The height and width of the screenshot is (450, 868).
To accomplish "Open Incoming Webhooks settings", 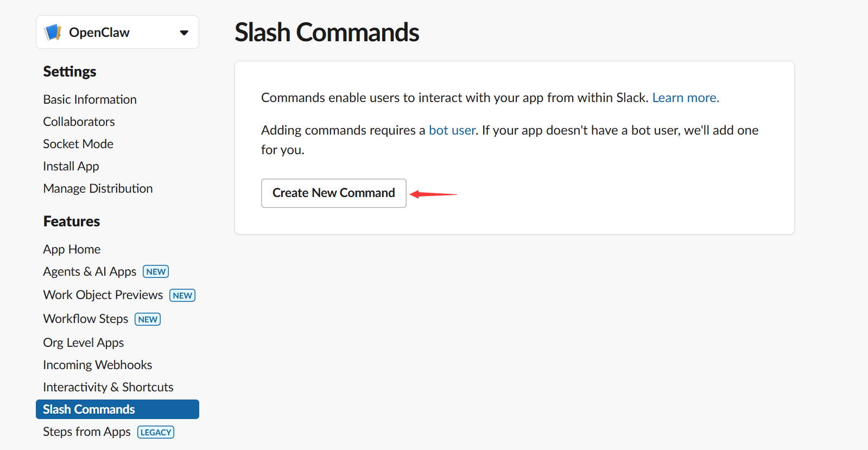I will pyautogui.click(x=98, y=365).
